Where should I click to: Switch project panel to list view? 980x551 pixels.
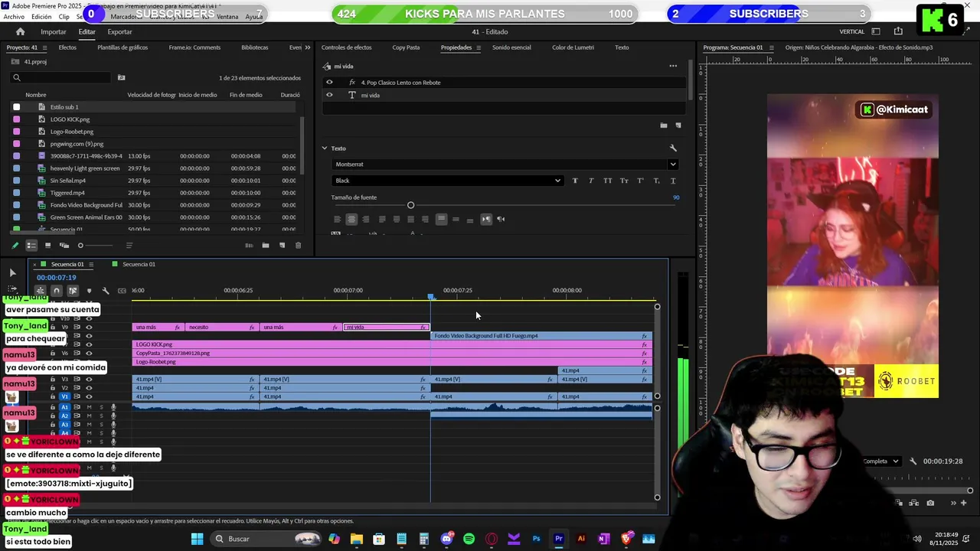coord(31,246)
